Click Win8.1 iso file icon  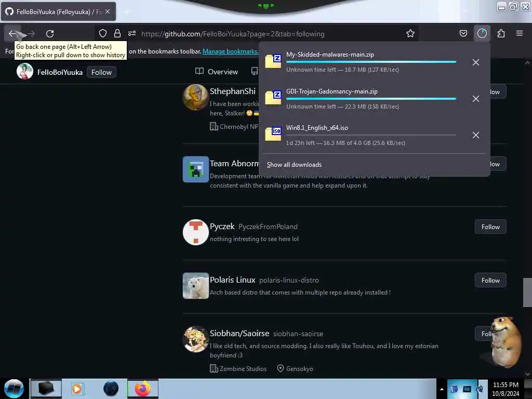tap(273, 134)
